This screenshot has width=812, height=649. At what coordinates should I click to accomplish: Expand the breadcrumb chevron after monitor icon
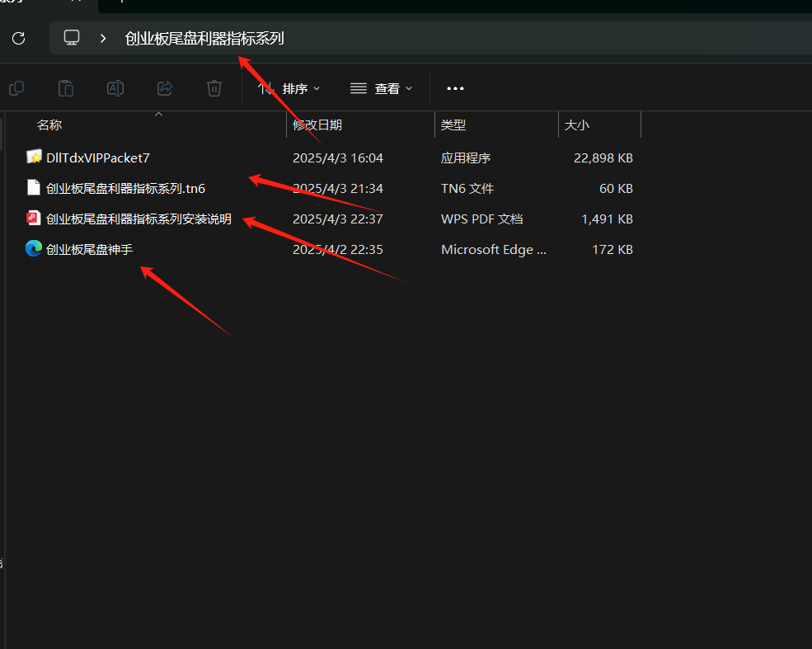(104, 38)
